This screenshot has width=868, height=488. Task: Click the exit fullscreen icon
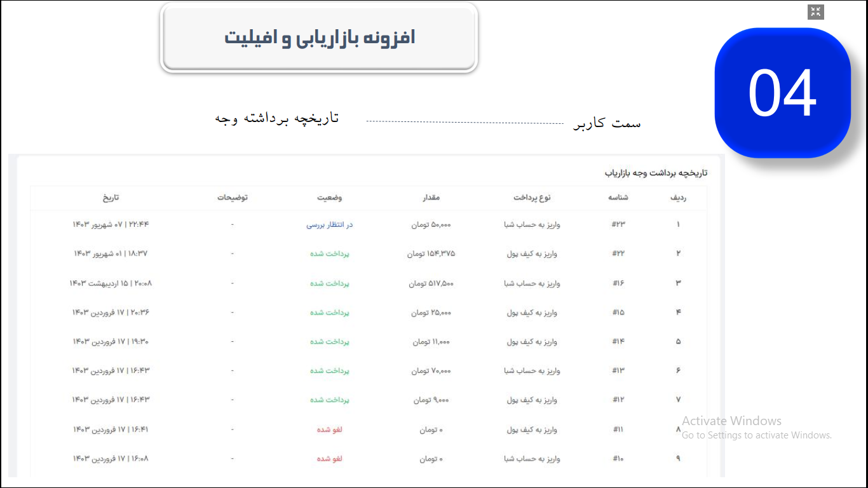816,12
